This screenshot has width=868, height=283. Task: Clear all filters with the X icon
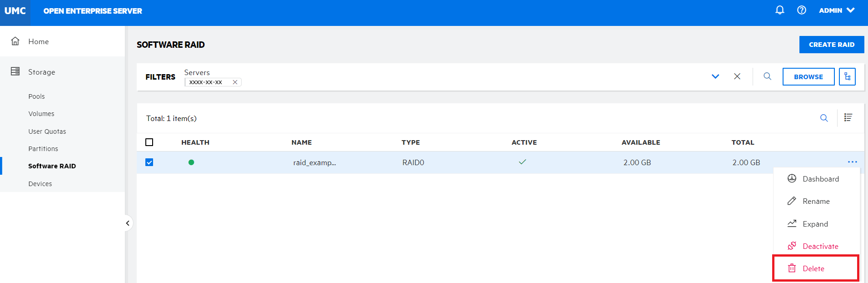tap(737, 76)
